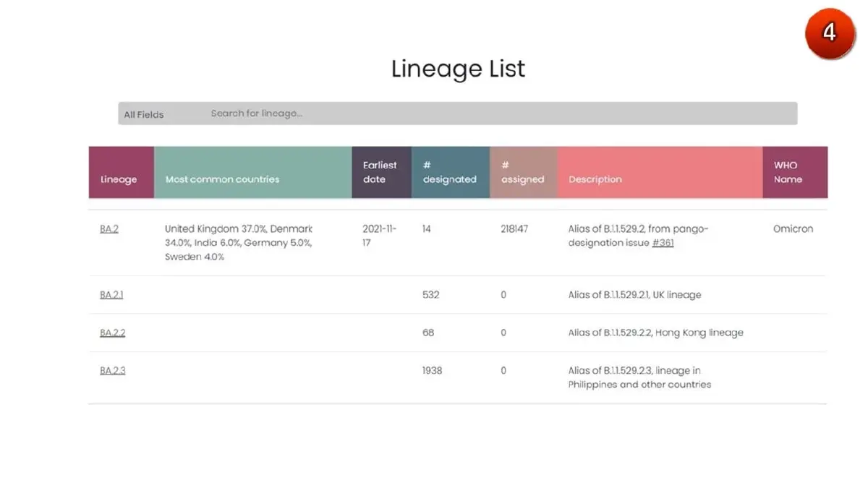Viewport: 868px width, 488px height.
Task: Open the BA.2 lineage link
Action: pos(109,229)
